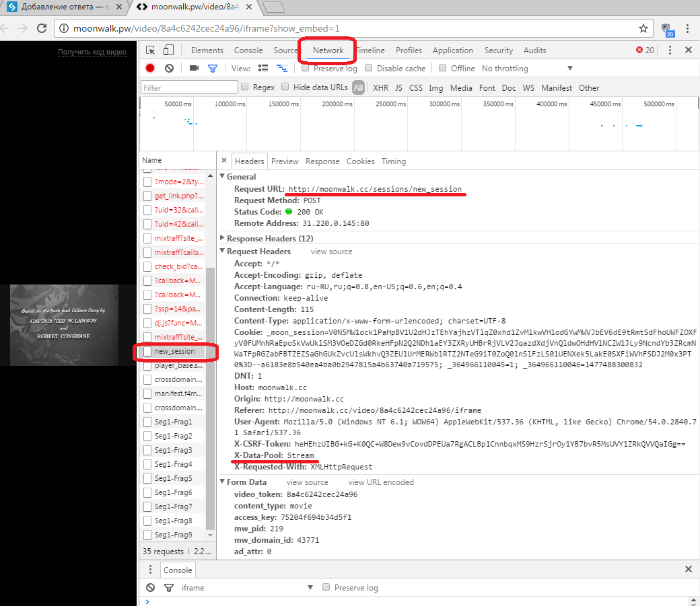Viewport: 700px width, 606px height.
Task: Collapse the Form Data section
Action: point(223,482)
